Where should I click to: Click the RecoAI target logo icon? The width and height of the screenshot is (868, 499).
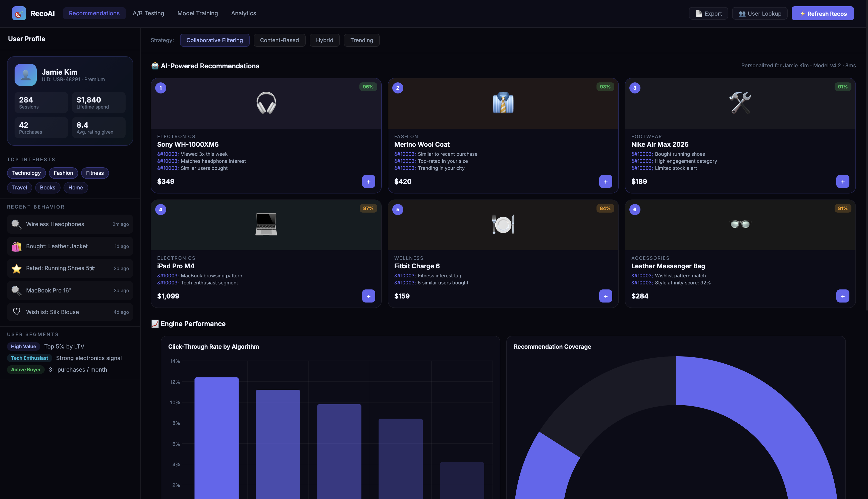[x=19, y=13]
